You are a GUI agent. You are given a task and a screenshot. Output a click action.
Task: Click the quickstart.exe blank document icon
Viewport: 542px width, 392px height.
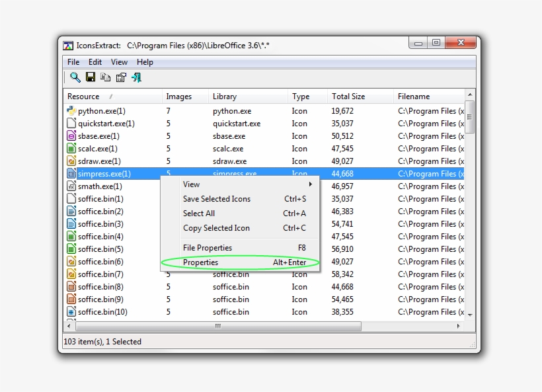coord(71,123)
